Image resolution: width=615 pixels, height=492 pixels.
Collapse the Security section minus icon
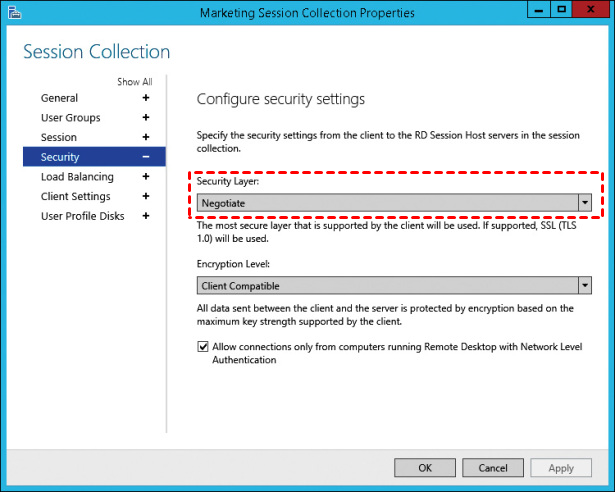(146, 157)
